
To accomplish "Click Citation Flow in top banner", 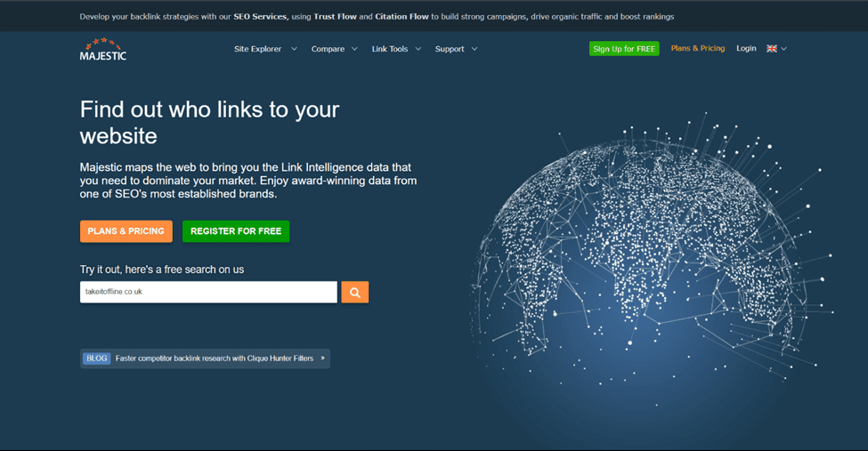I will [x=402, y=17].
